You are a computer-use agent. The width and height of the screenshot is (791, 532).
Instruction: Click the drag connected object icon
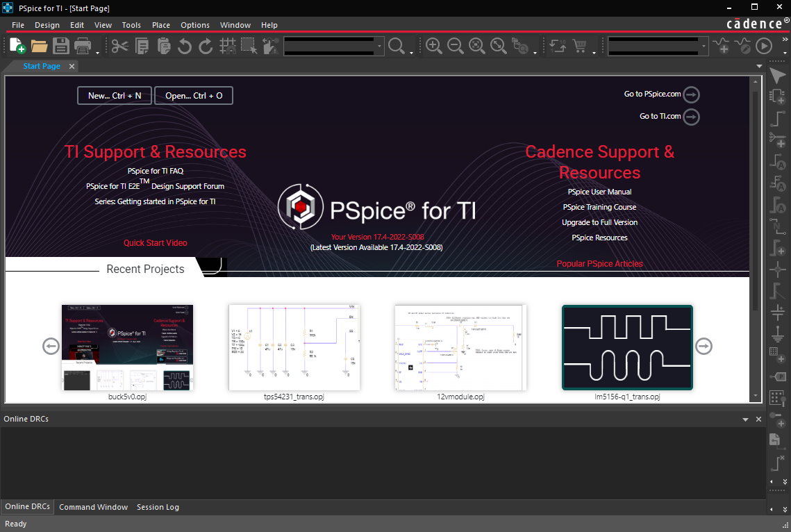270,47
